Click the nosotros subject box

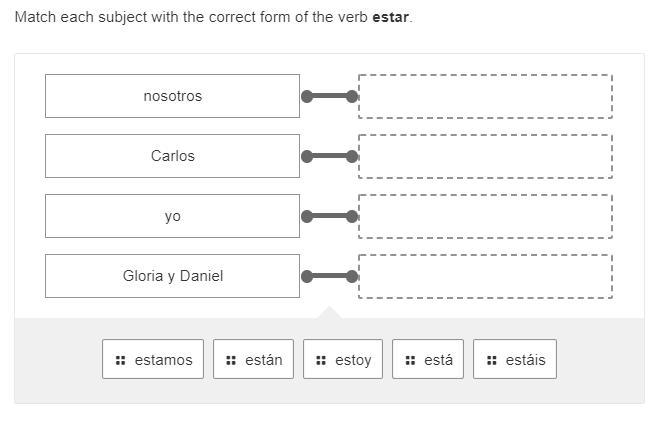click(172, 96)
